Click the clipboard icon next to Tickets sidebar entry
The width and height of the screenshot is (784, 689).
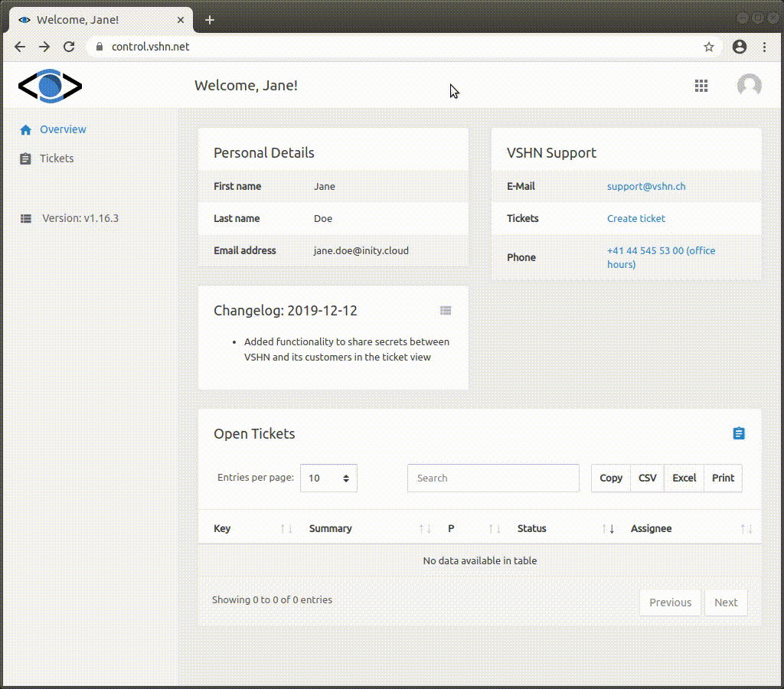[x=24, y=158]
